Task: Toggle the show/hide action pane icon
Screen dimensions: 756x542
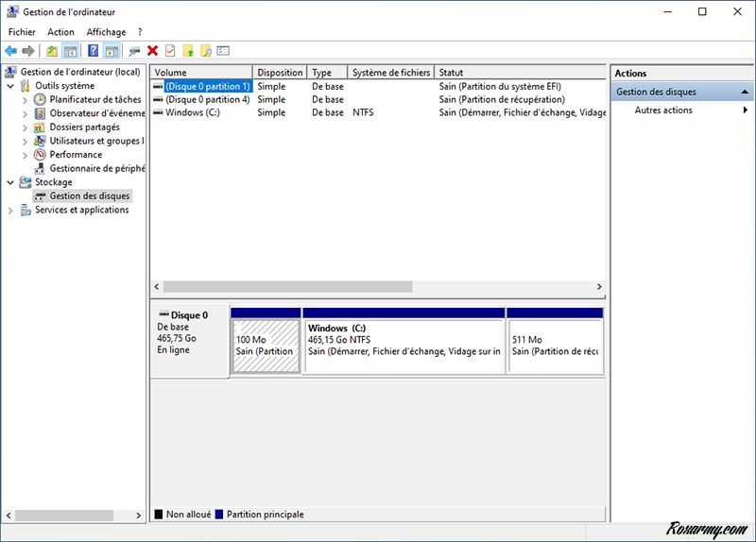Action: [x=112, y=51]
